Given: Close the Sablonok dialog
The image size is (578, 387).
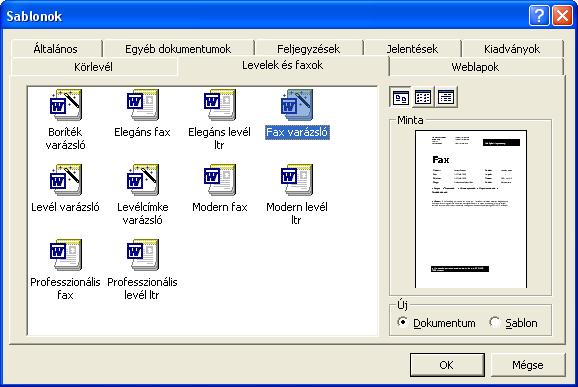Looking at the screenshot, I should click(562, 16).
